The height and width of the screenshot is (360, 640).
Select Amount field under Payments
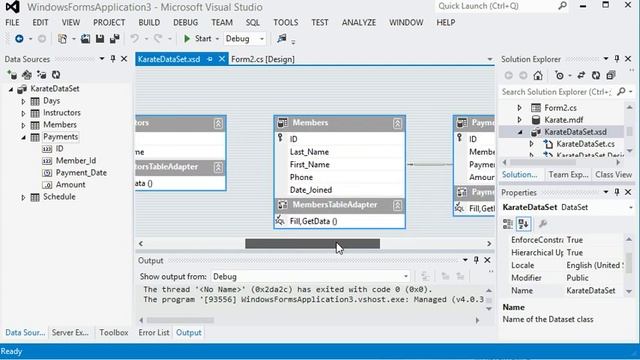pyautogui.click(x=71, y=184)
